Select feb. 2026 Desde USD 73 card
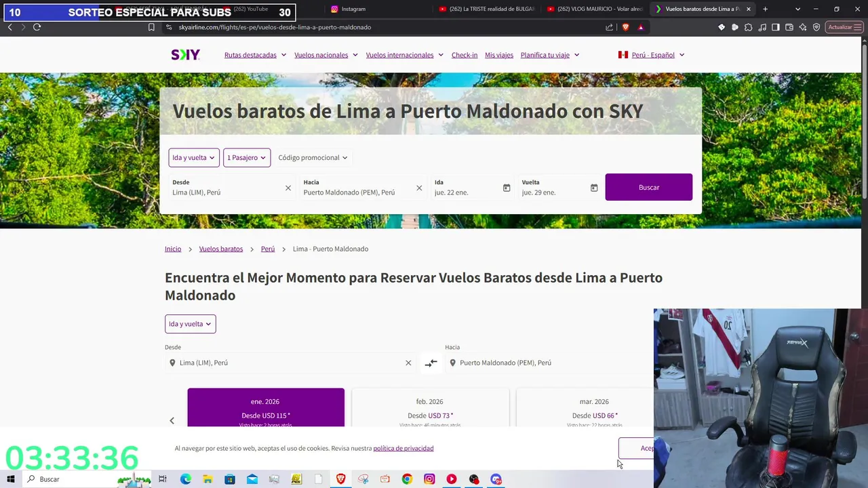The image size is (868, 488). 430,407
